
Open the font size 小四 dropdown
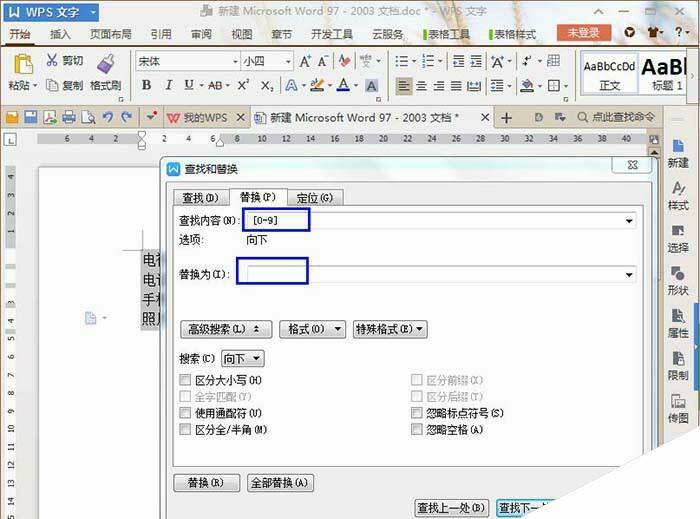288,62
